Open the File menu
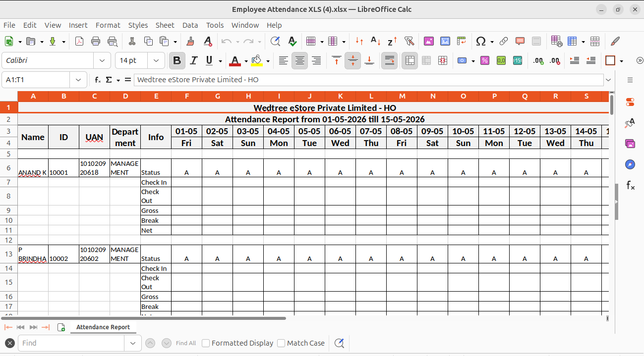Screen dimensions: 644x356 pos(9,25)
